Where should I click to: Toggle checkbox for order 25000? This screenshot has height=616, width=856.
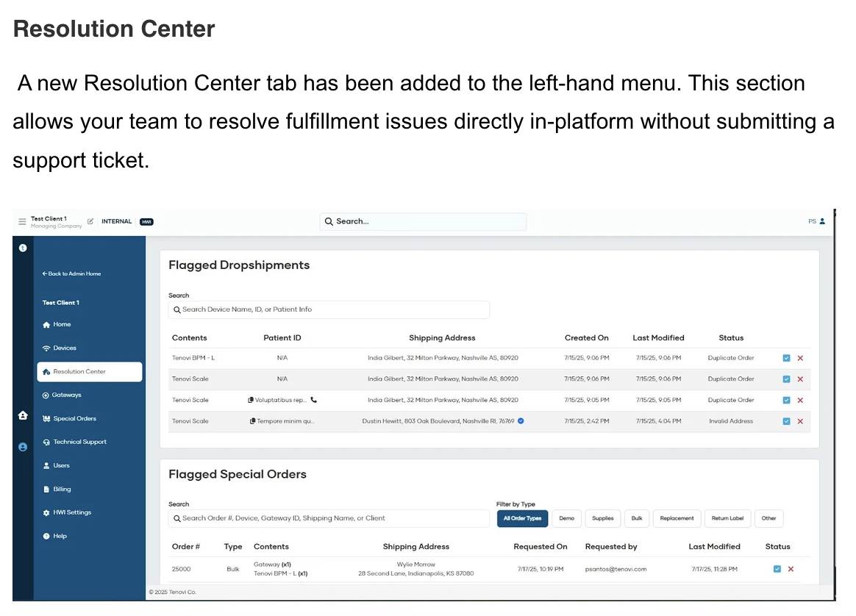[x=777, y=569]
